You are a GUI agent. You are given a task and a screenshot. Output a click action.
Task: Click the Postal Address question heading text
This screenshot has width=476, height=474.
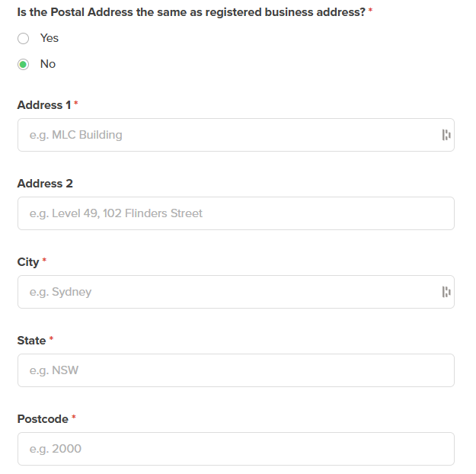pos(190,12)
